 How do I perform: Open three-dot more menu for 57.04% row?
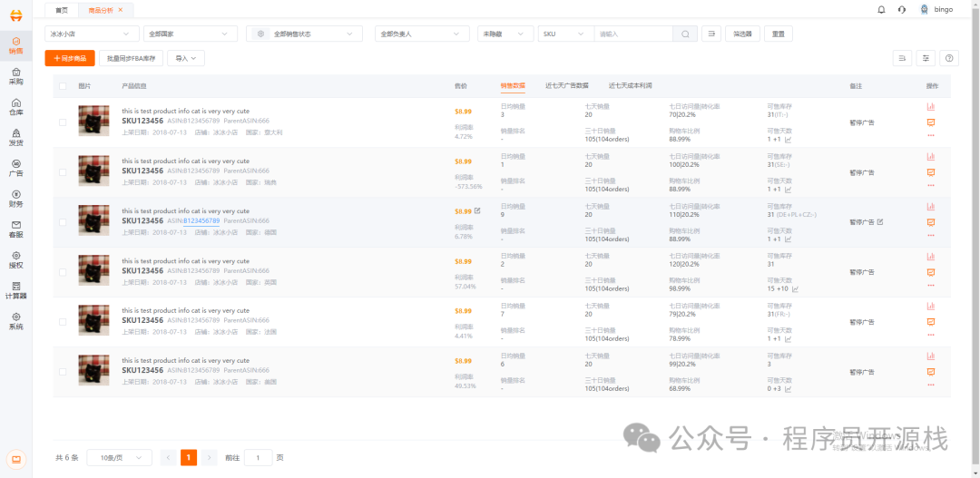click(931, 285)
